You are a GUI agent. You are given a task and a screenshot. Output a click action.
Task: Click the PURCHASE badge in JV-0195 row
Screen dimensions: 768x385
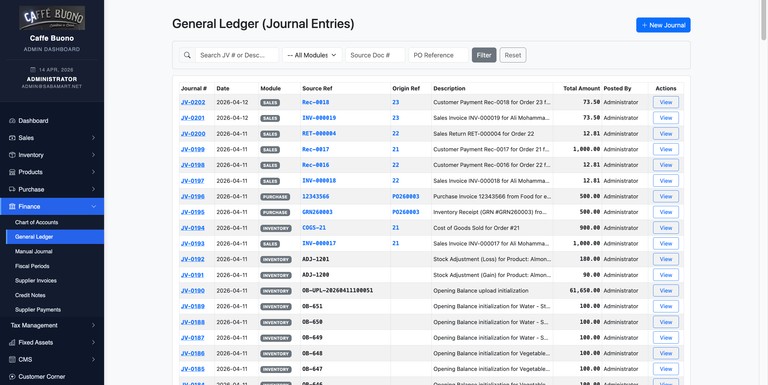coord(275,213)
